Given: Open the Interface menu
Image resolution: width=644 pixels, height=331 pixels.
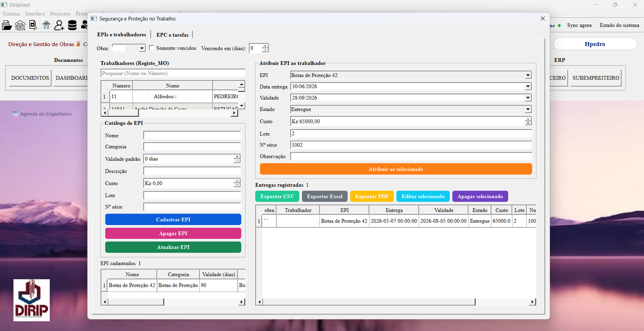Looking at the screenshot, I should [x=35, y=14].
